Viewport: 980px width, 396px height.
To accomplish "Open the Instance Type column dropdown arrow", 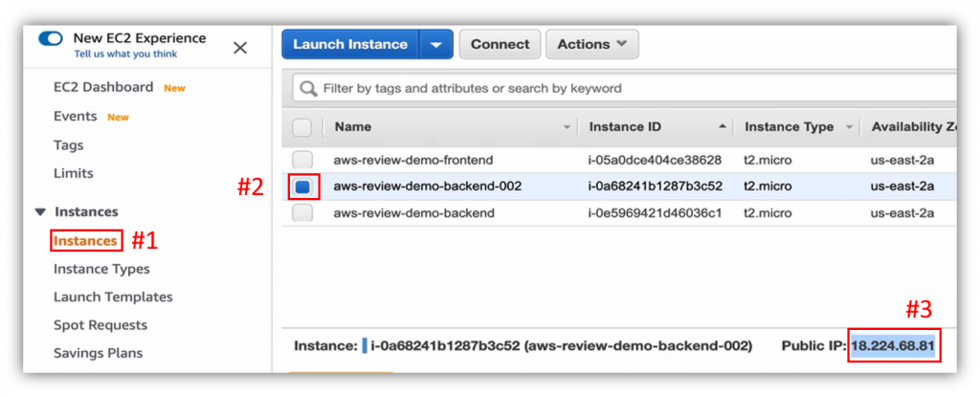I will tap(850, 127).
